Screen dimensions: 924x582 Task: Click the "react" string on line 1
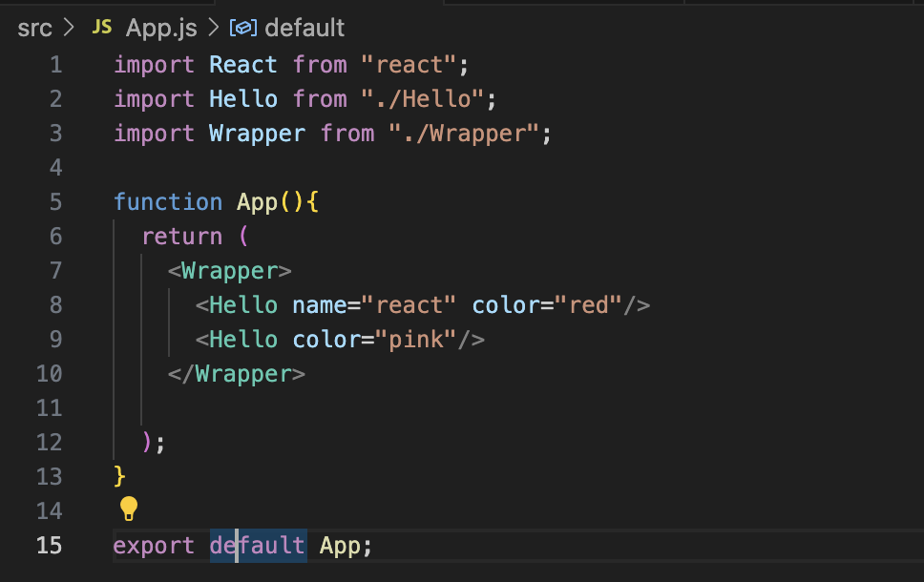[x=409, y=65]
